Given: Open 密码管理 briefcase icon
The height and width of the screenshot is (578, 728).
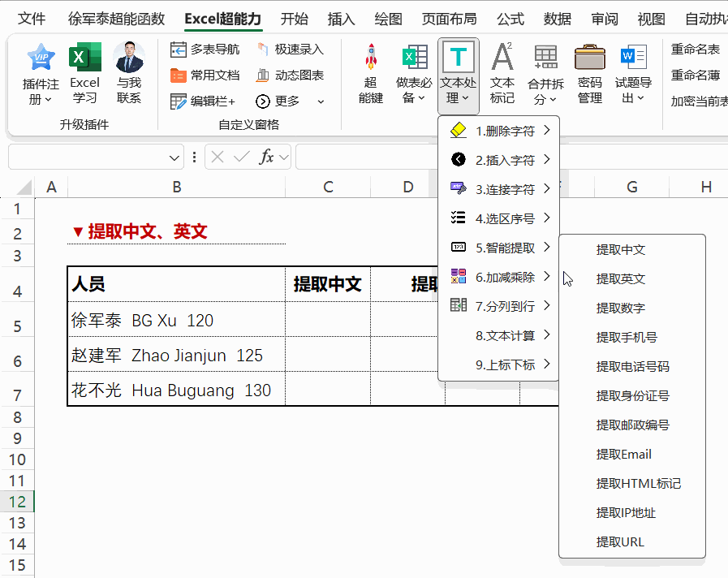Looking at the screenshot, I should click(590, 57).
